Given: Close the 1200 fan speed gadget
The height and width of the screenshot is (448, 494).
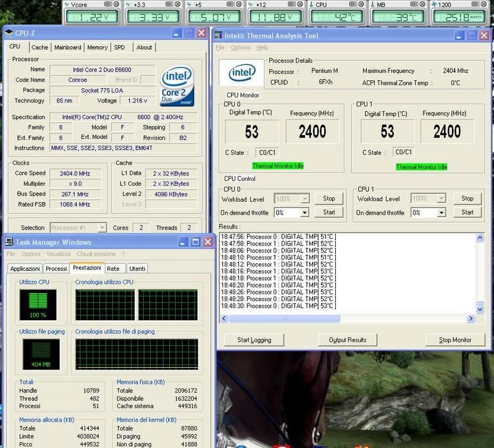Looking at the screenshot, I should (x=483, y=4).
